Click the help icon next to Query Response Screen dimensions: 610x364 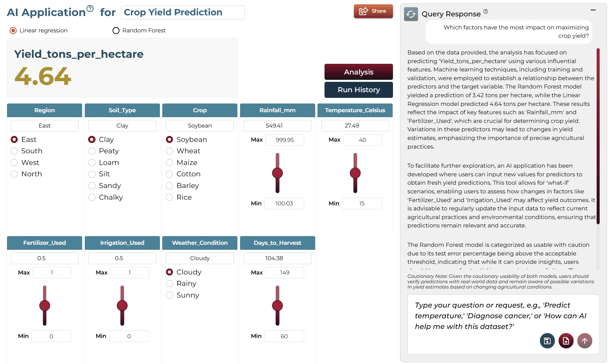click(486, 11)
